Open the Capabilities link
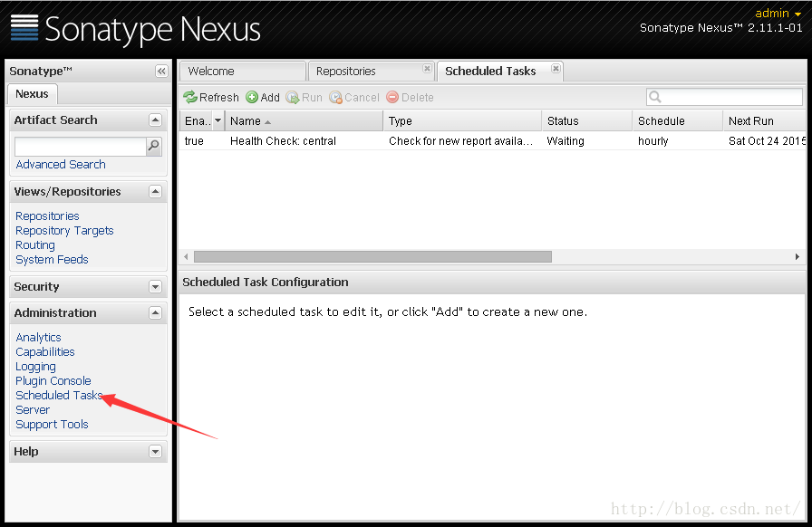Viewport: 812px width, 527px height. click(45, 351)
